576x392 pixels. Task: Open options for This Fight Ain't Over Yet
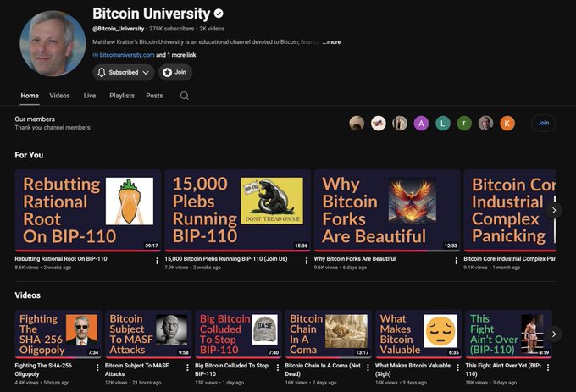(x=548, y=367)
